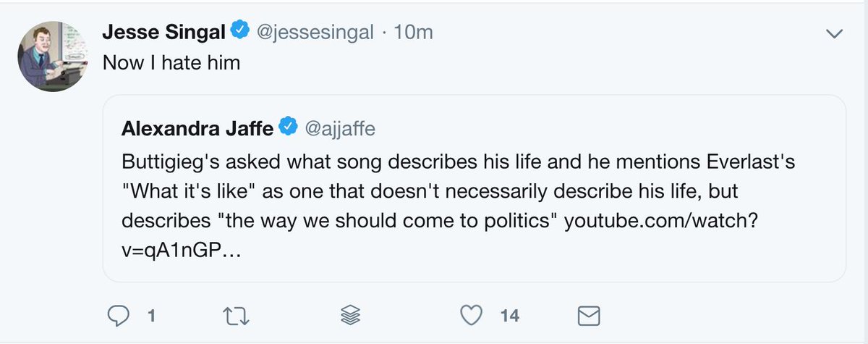Image resolution: width=868 pixels, height=344 pixels.
Task: Click the like count number 14
Action: coord(509,316)
